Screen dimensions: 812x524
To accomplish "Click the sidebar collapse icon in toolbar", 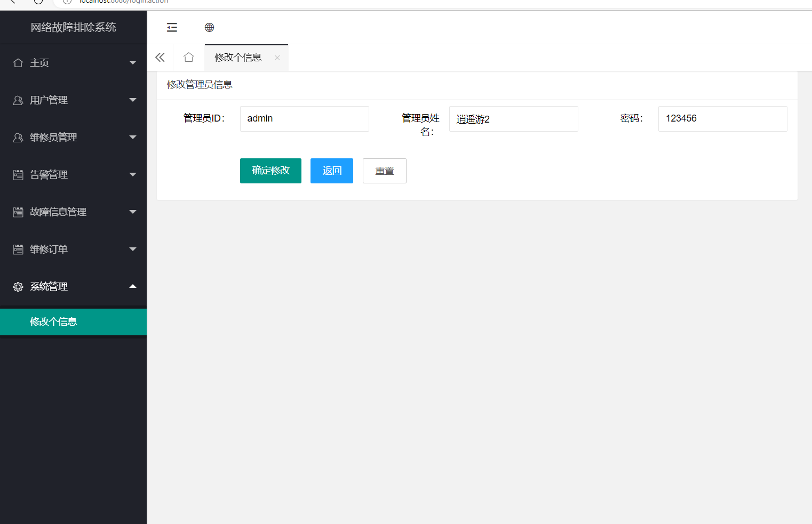I will coord(172,27).
